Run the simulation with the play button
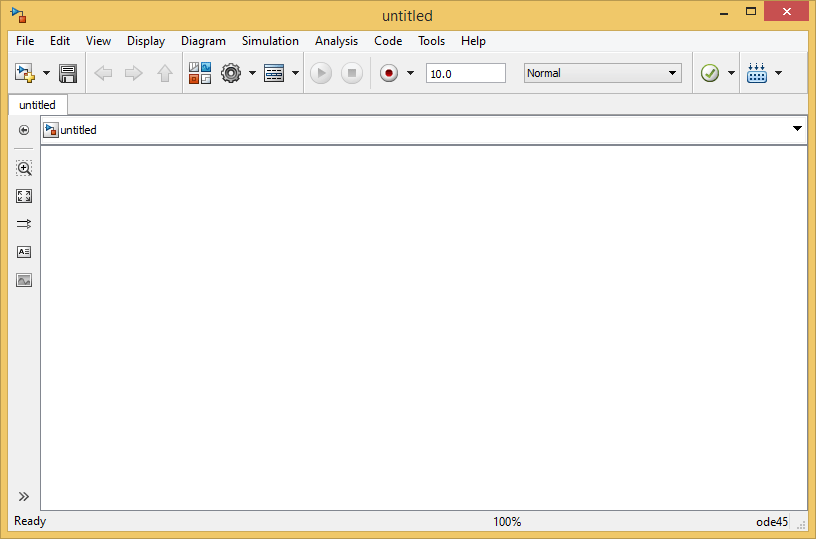Screen dimensions: 816x539 [321, 73]
